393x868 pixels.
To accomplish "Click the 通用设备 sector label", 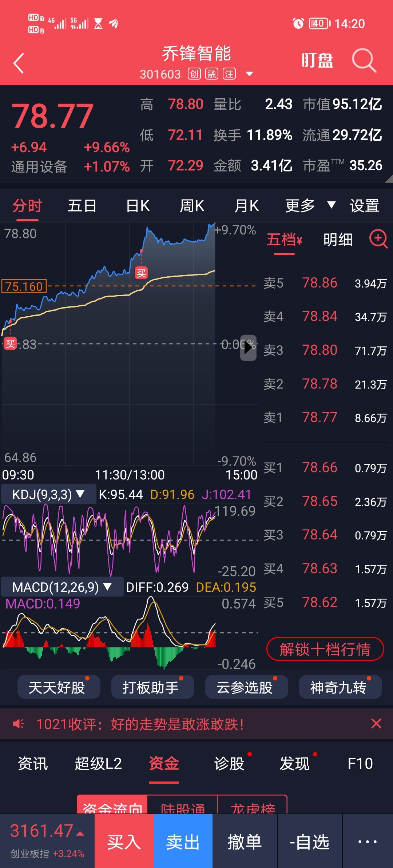I will pyautogui.click(x=39, y=167).
